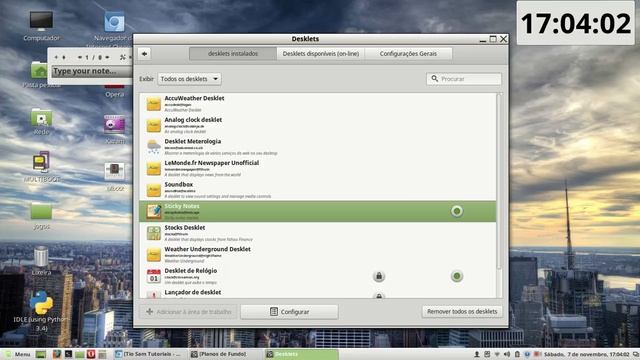Select the AccuWeather Desklet icon
This screenshot has width=640, height=360.
click(x=153, y=104)
